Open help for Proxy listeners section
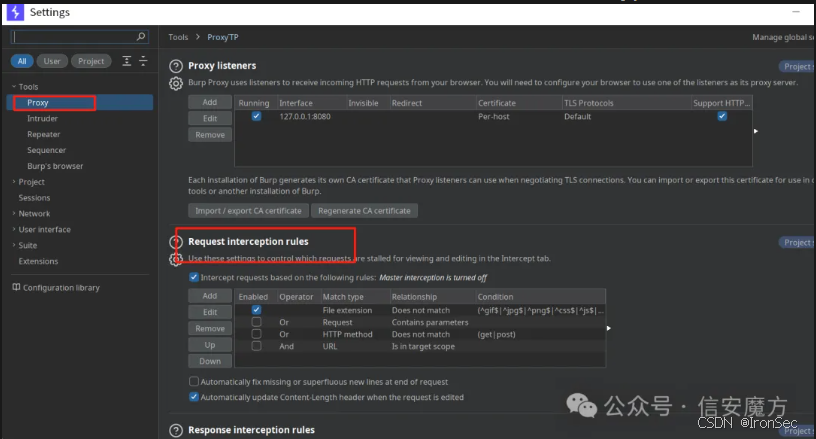Viewport: 816px width, 439px height. point(176,66)
